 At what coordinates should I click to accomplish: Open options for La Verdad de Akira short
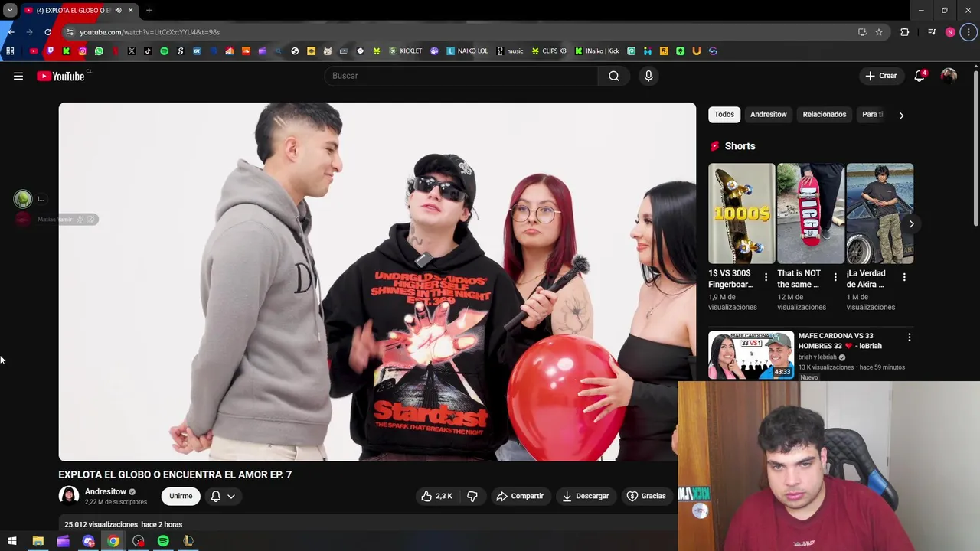pos(904,278)
